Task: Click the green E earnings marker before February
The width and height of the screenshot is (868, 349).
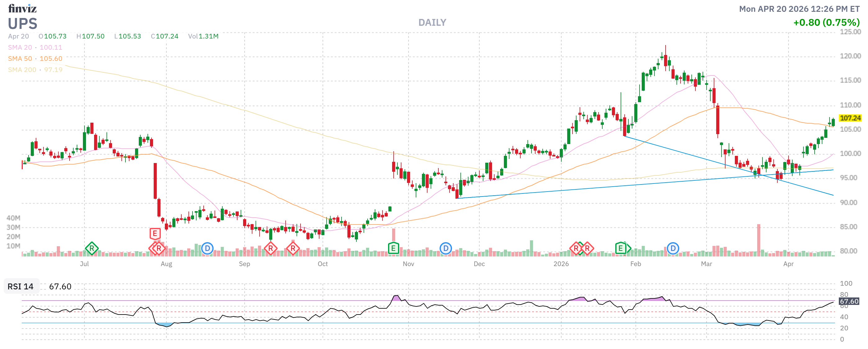Action: tap(620, 249)
